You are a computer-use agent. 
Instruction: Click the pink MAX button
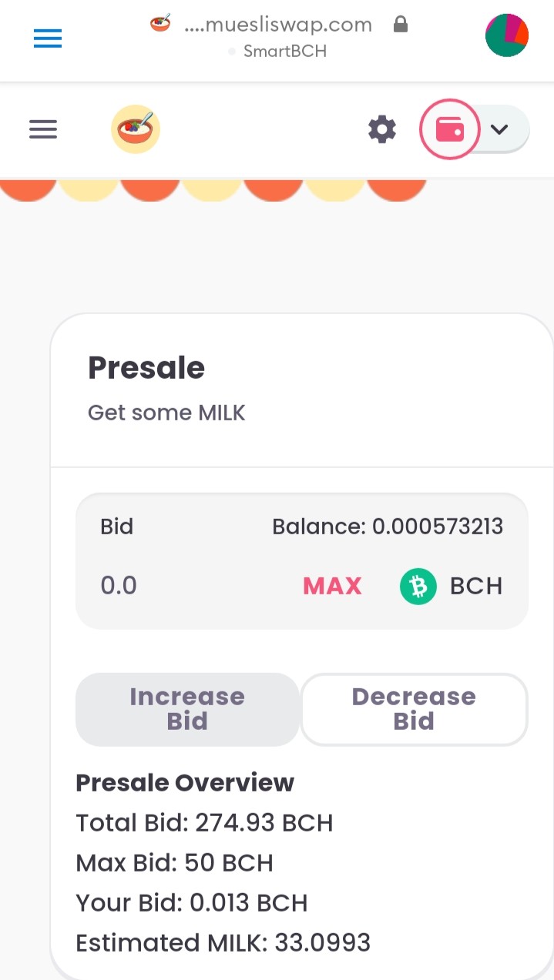pos(332,586)
